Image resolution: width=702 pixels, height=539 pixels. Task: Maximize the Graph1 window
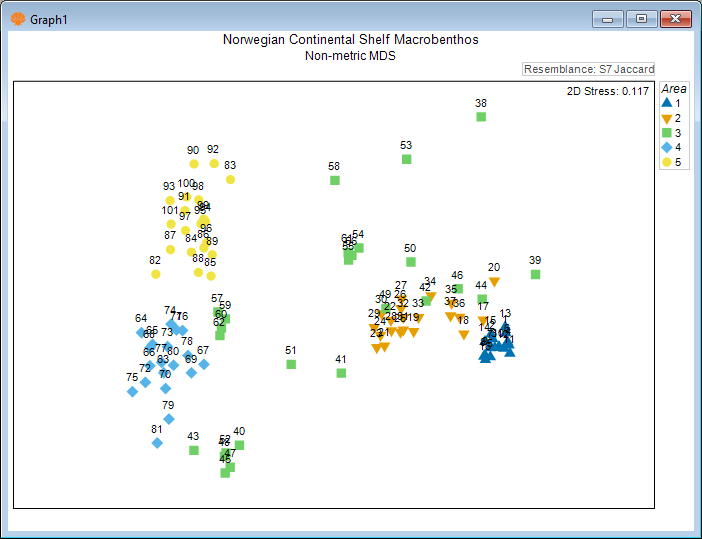(640, 19)
